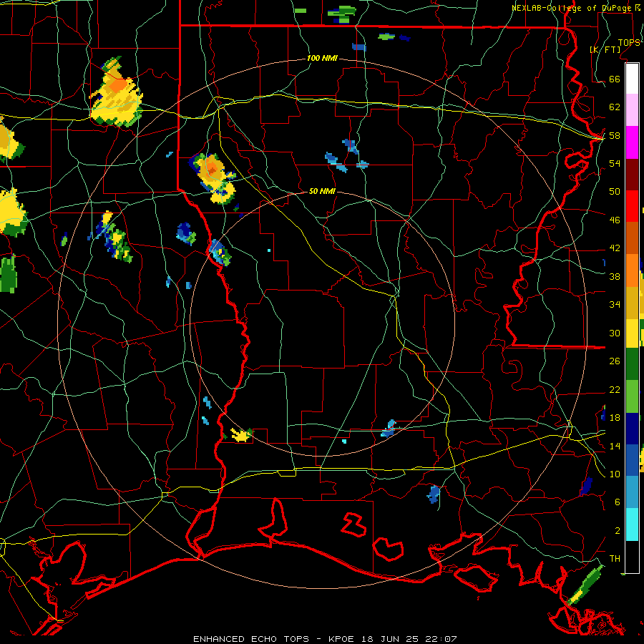Click the legend value 58
Image resolution: width=644 pixels, height=644 pixels.
click(615, 135)
